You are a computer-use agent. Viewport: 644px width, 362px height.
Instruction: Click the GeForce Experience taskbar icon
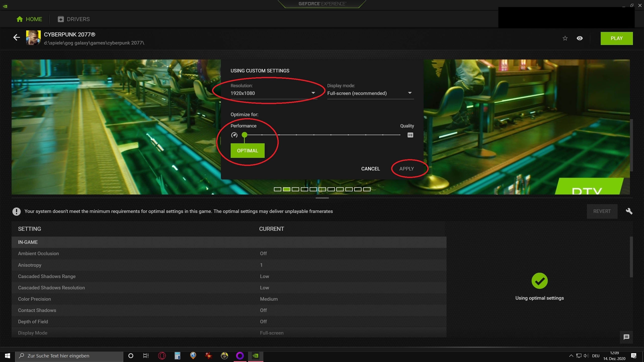pos(256,356)
